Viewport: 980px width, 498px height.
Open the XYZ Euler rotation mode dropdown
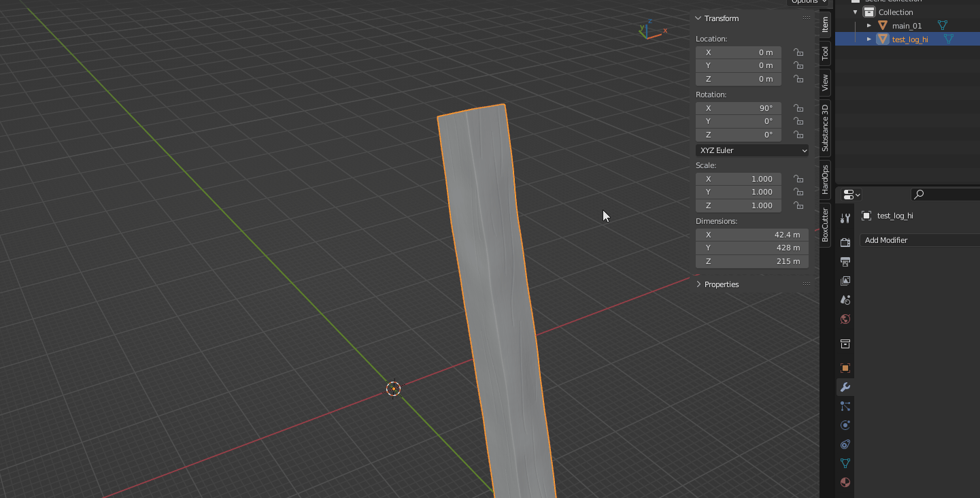pos(752,150)
